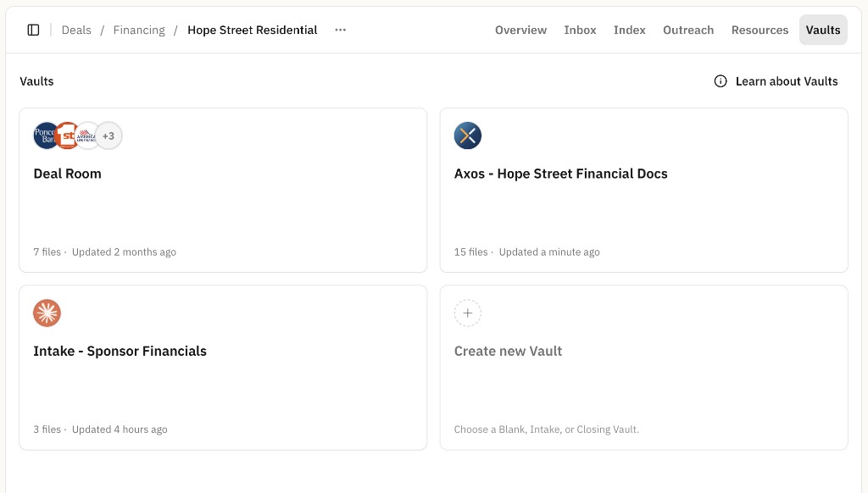Open Intake - Sponsor Financials vault title
Viewport: 868px width, 493px height.
(120, 352)
